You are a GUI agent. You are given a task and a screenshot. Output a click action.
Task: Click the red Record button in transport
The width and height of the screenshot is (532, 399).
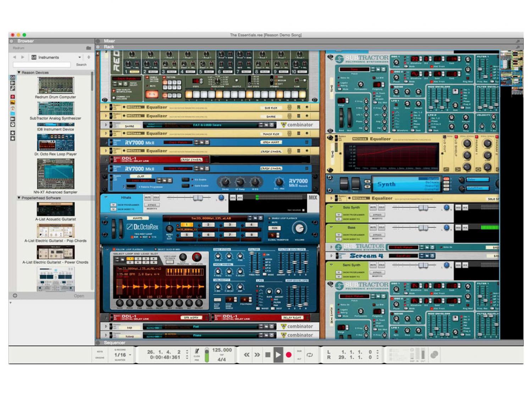(x=289, y=355)
